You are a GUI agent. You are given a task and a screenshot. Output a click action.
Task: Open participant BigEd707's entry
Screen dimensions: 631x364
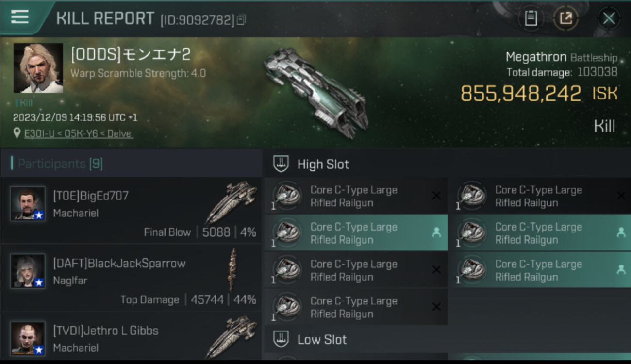131,210
